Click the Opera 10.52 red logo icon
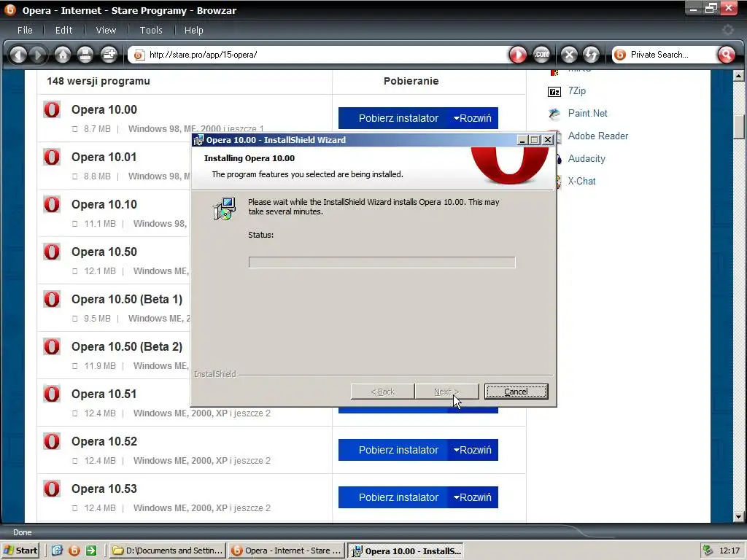This screenshot has height=560, width=747. [x=52, y=441]
